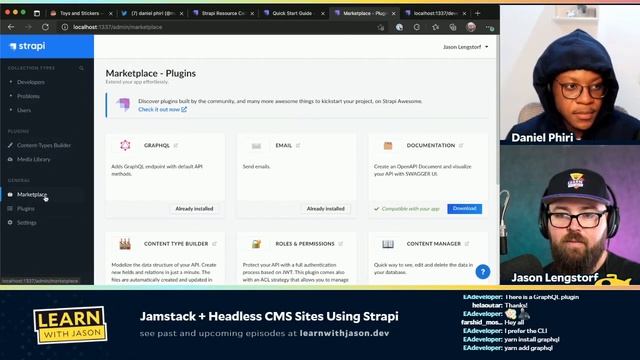This screenshot has height=360, width=640.
Task: Open external link icon beside CONTENT MANAGER
Action: [467, 244]
